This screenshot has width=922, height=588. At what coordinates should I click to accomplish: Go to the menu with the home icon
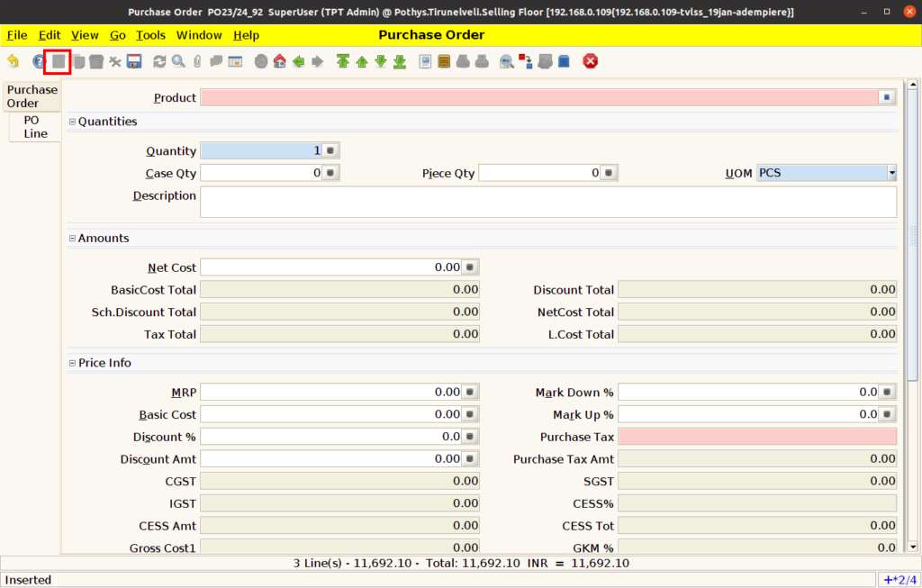pos(280,61)
